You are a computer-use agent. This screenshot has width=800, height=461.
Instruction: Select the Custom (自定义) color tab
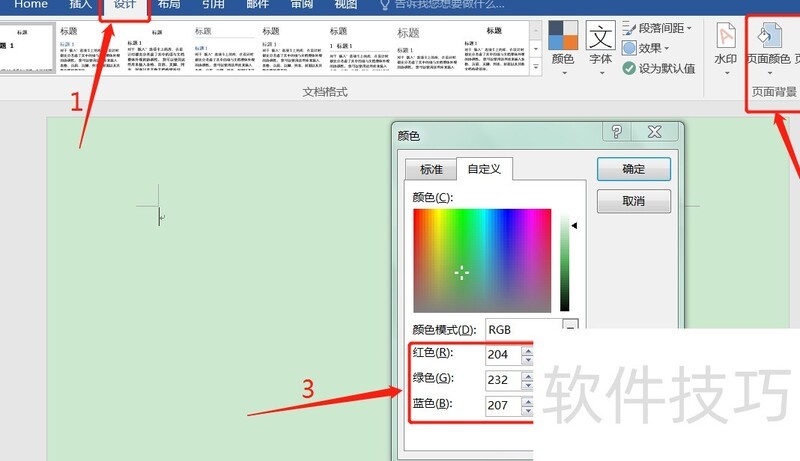[484, 169]
